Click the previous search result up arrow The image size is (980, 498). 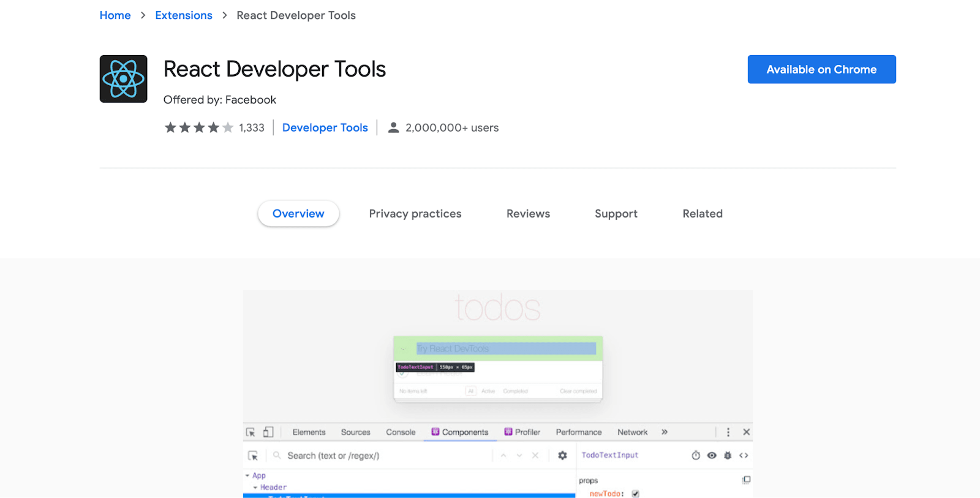[503, 456]
